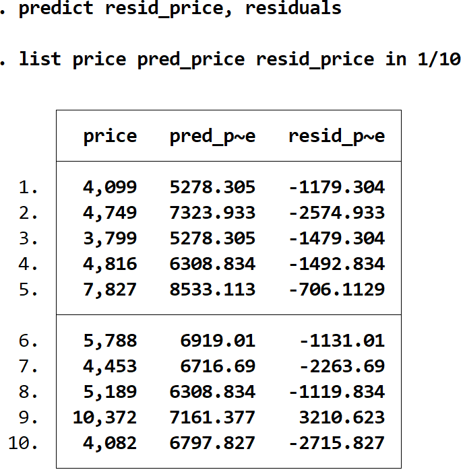Click observation number 6 row label
Image resolution: width=465 pixels, height=476 pixels.
coord(29,341)
